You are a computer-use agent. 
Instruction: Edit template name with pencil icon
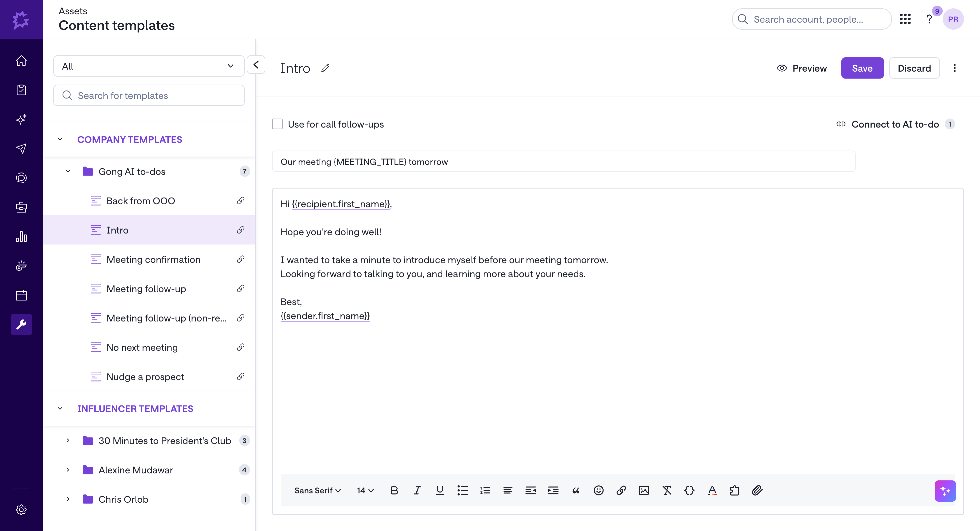(325, 68)
